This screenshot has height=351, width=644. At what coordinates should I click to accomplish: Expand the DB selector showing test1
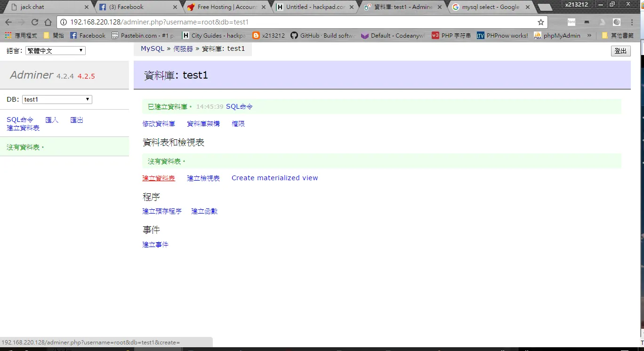click(x=57, y=99)
